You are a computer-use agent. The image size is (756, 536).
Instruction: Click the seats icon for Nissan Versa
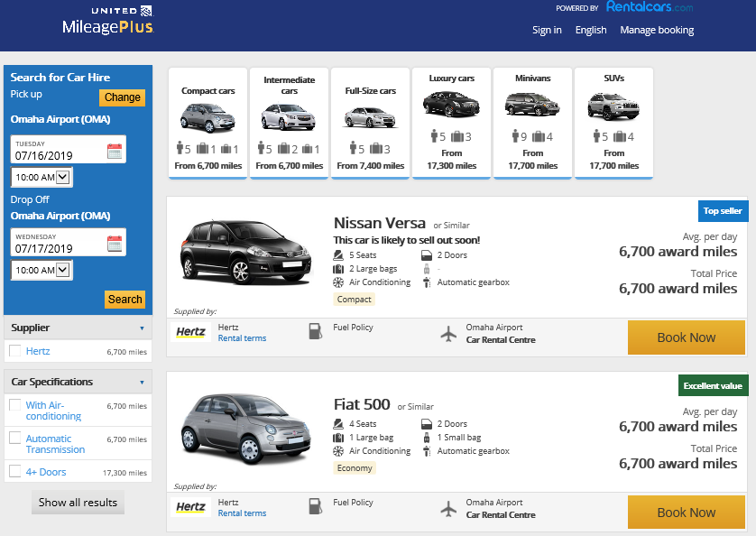click(338, 254)
